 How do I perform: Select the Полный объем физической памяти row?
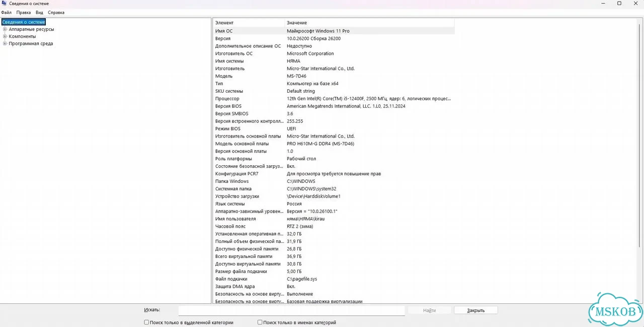tap(334, 241)
